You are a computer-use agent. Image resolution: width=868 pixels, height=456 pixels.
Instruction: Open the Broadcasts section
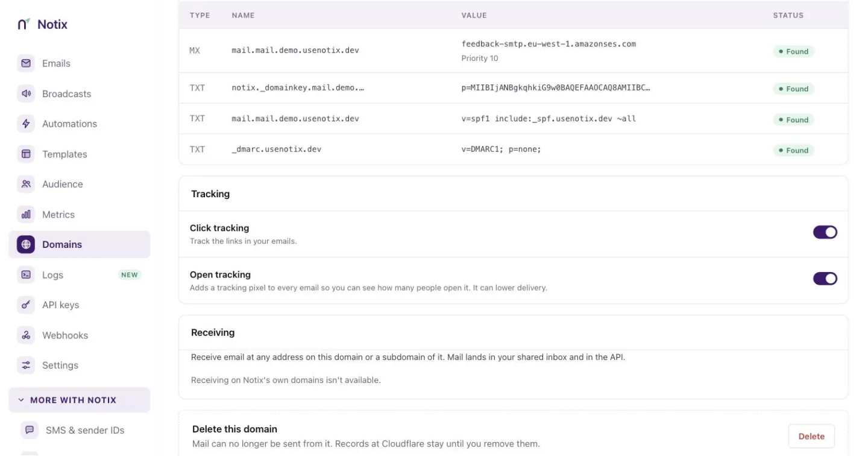(79, 93)
